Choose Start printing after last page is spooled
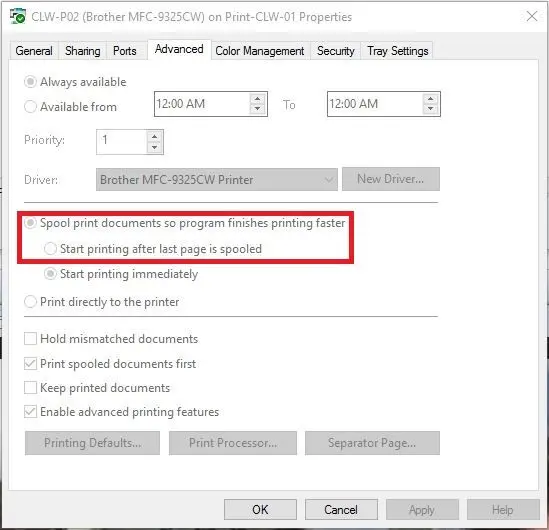 tap(153, 249)
